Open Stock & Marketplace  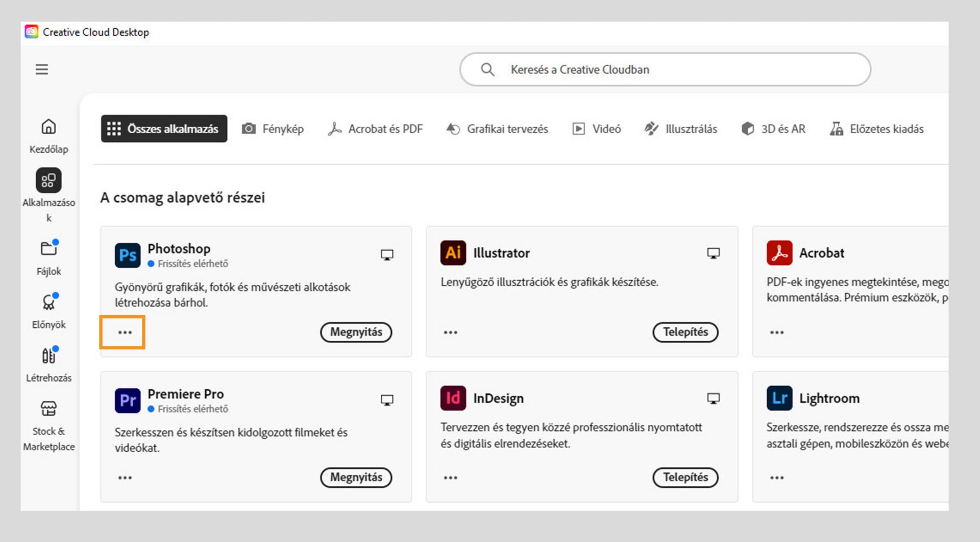tap(48, 409)
